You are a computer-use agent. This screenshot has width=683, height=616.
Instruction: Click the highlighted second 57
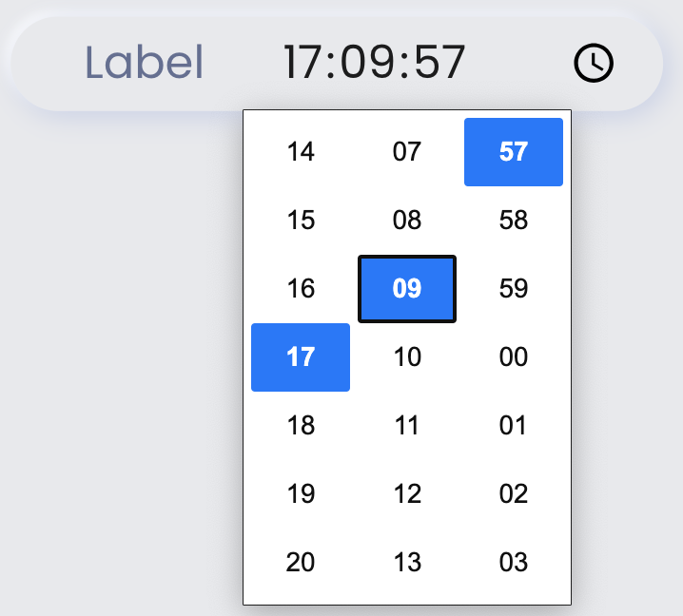point(514,152)
